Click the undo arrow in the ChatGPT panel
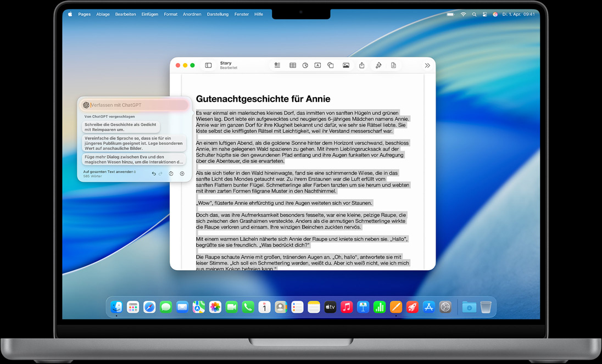Image resolution: width=602 pixels, height=364 pixels. (x=154, y=173)
